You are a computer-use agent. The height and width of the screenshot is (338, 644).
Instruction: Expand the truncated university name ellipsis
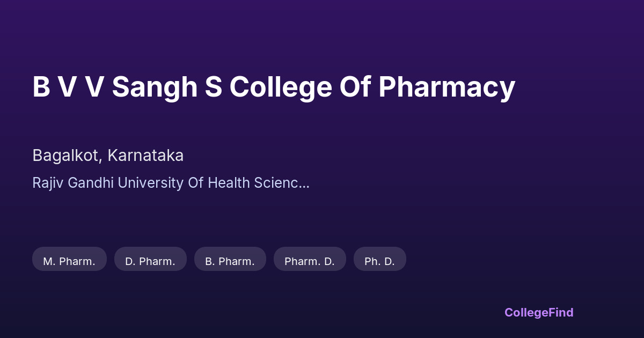(304, 183)
